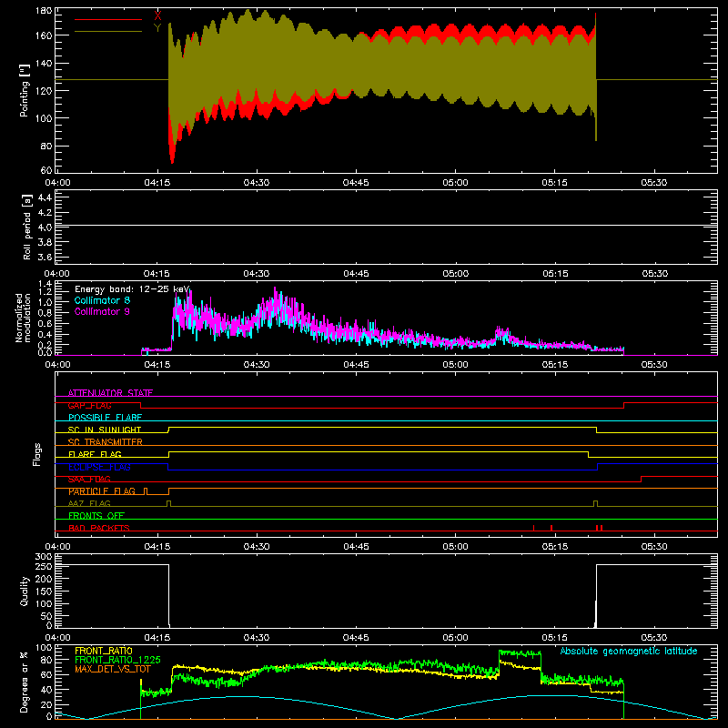
Task: Click the 0.6 tick on Normalized modulation axis
Action: pos(45,324)
